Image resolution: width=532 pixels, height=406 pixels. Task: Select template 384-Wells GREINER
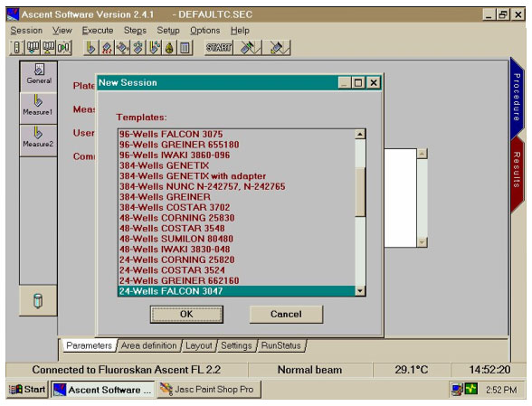(236, 197)
